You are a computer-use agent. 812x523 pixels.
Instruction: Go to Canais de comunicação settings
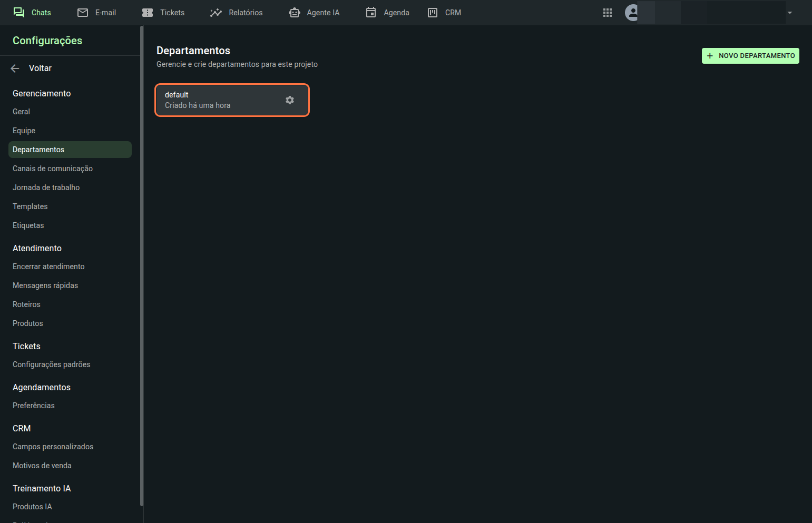(53, 169)
